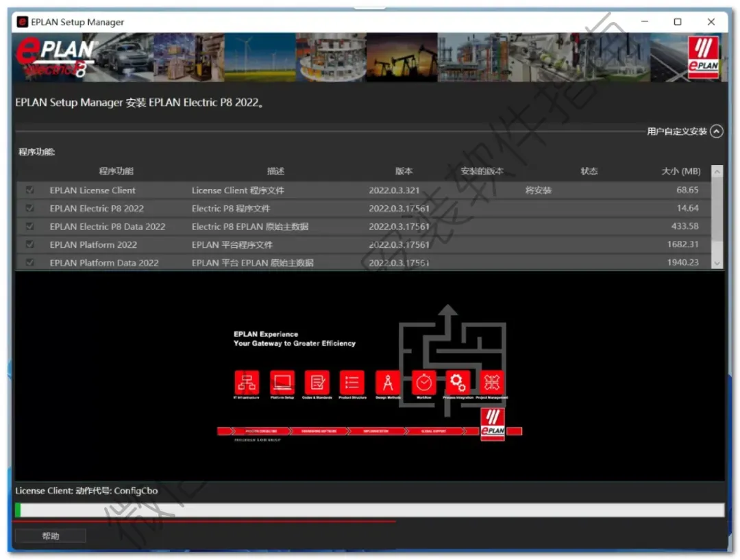The height and width of the screenshot is (560, 740).
Task: Click the EPLAN Setup Manager title bar icon
Action: (22, 22)
